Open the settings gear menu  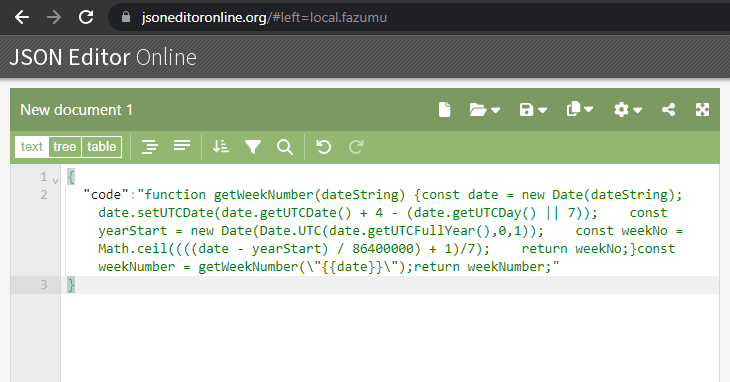pyautogui.click(x=628, y=110)
